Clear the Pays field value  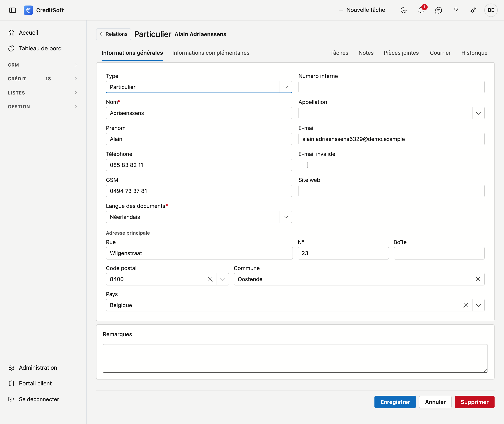coord(466,305)
